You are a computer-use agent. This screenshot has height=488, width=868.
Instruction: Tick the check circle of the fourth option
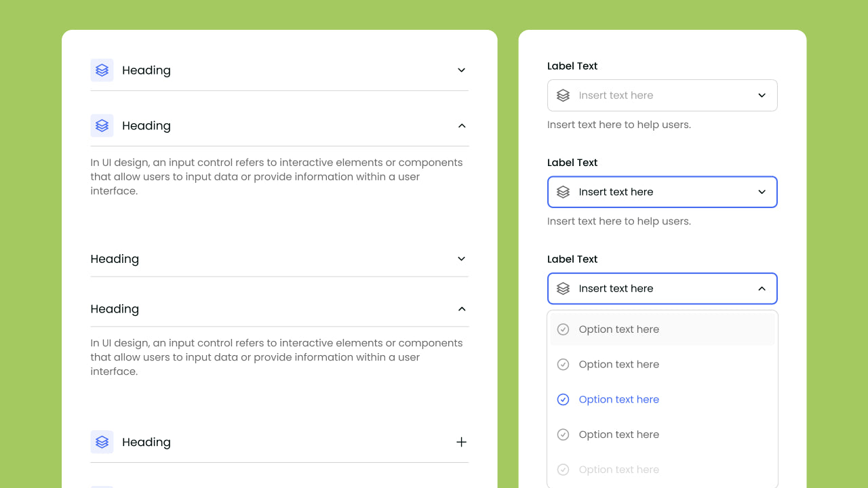point(563,434)
